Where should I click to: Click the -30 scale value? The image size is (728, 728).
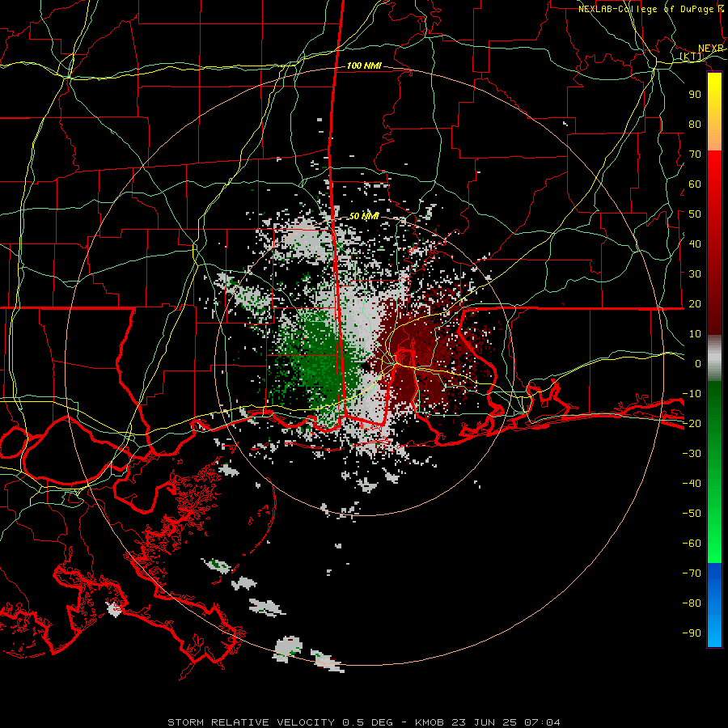tap(692, 454)
